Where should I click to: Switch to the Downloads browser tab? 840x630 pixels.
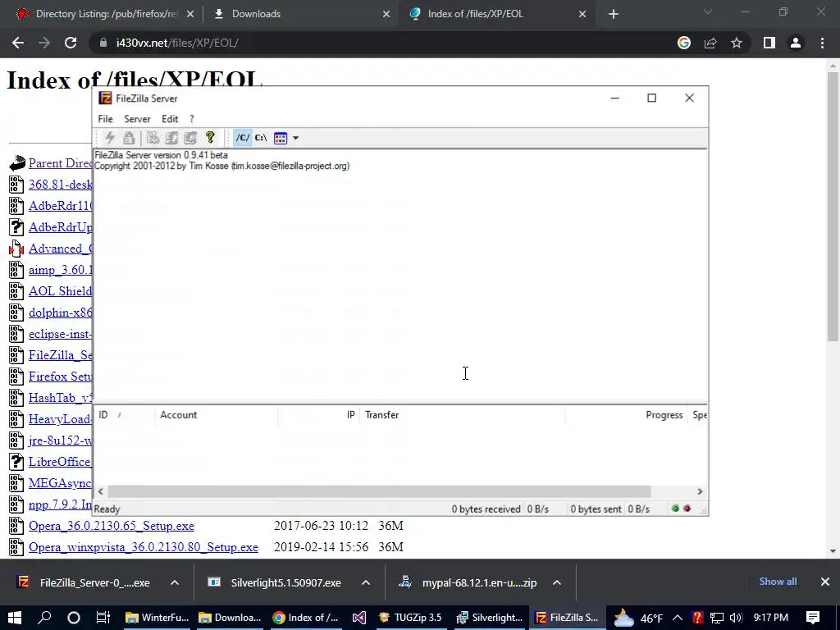[x=300, y=14]
